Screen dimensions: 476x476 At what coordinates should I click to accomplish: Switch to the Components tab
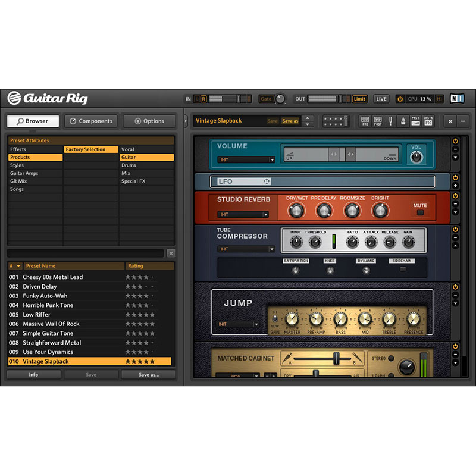(91, 121)
